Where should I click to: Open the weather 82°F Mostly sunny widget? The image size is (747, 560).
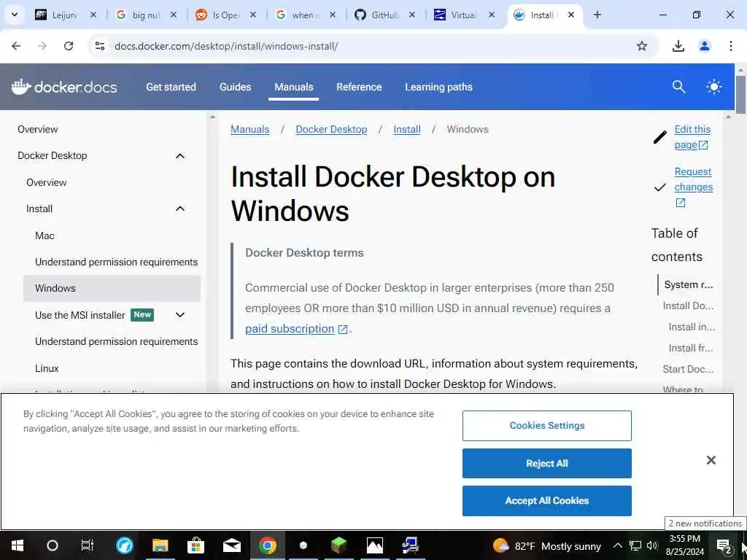(547, 545)
